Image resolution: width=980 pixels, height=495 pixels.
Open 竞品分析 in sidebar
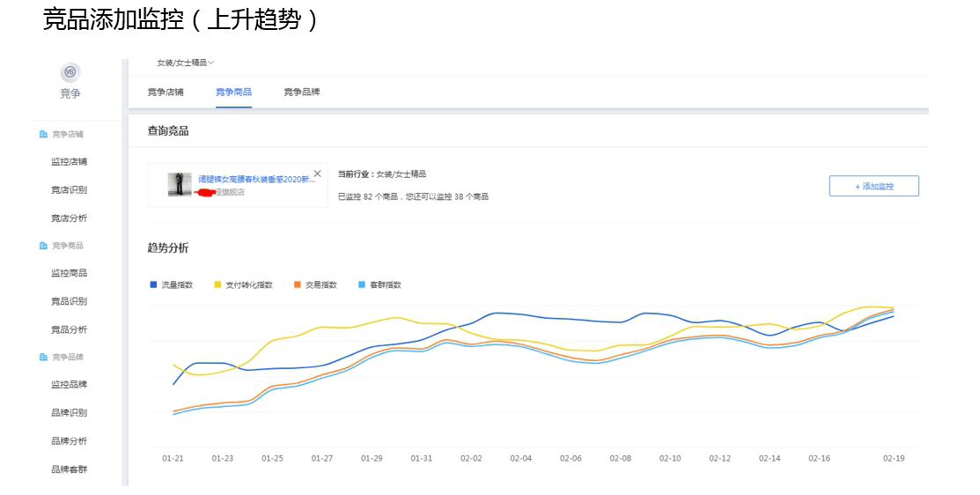click(69, 329)
